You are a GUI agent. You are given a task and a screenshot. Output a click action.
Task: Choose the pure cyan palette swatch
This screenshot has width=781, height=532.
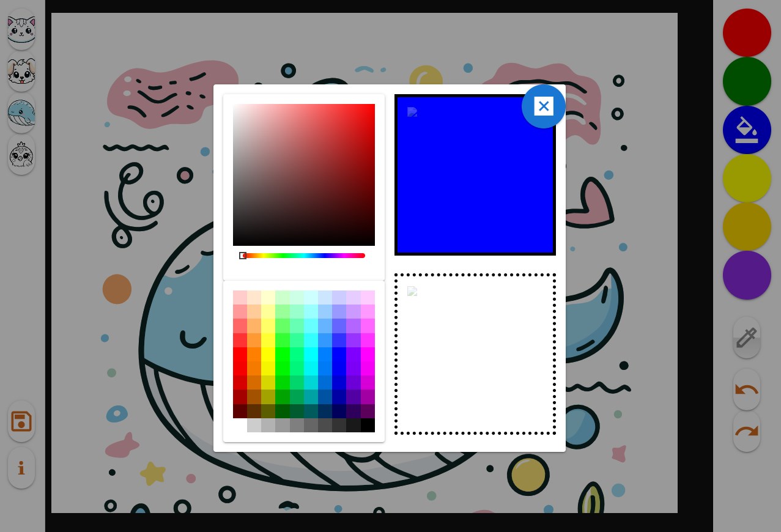pos(311,355)
